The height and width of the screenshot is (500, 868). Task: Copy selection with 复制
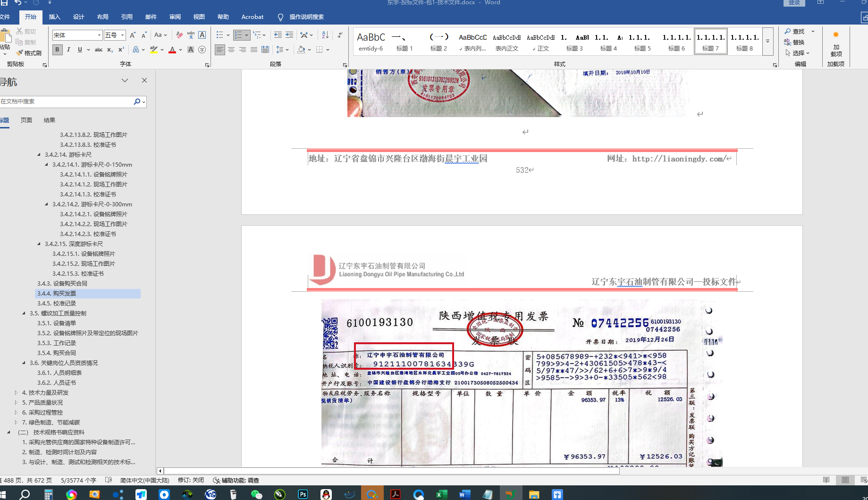pyautogui.click(x=26, y=42)
